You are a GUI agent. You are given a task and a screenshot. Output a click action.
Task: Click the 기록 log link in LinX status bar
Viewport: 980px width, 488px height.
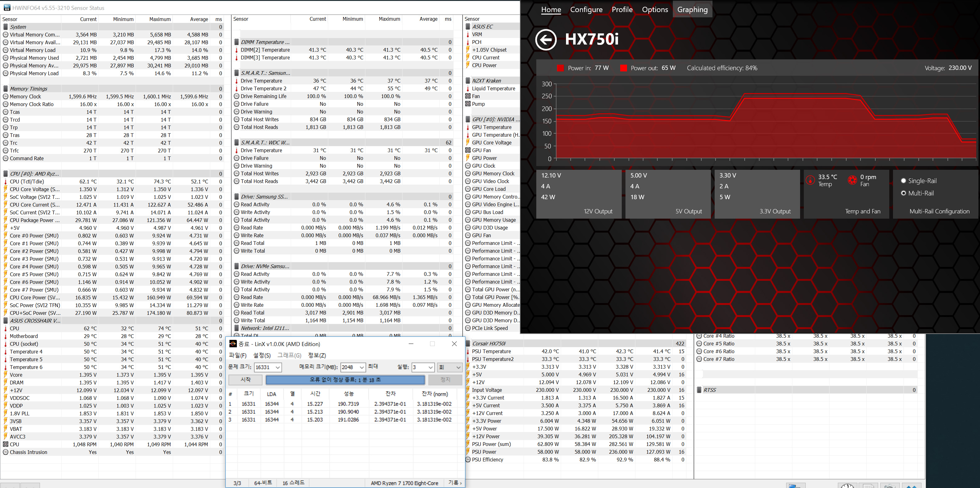pyautogui.click(x=454, y=483)
